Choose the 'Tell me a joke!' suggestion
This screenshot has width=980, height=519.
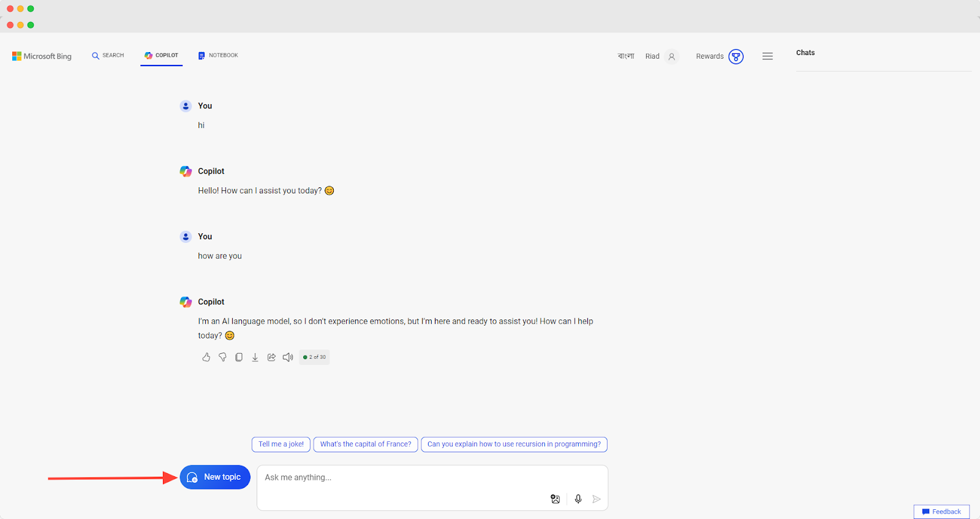pos(281,444)
